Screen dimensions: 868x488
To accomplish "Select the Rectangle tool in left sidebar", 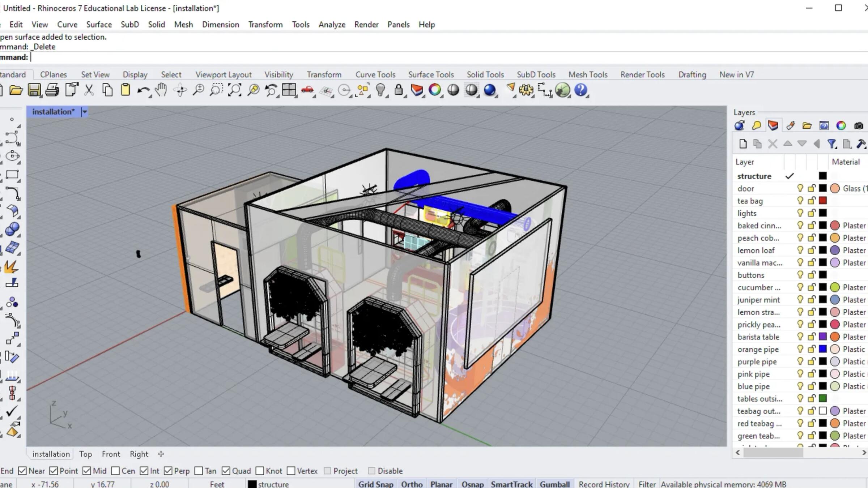I will (x=12, y=175).
